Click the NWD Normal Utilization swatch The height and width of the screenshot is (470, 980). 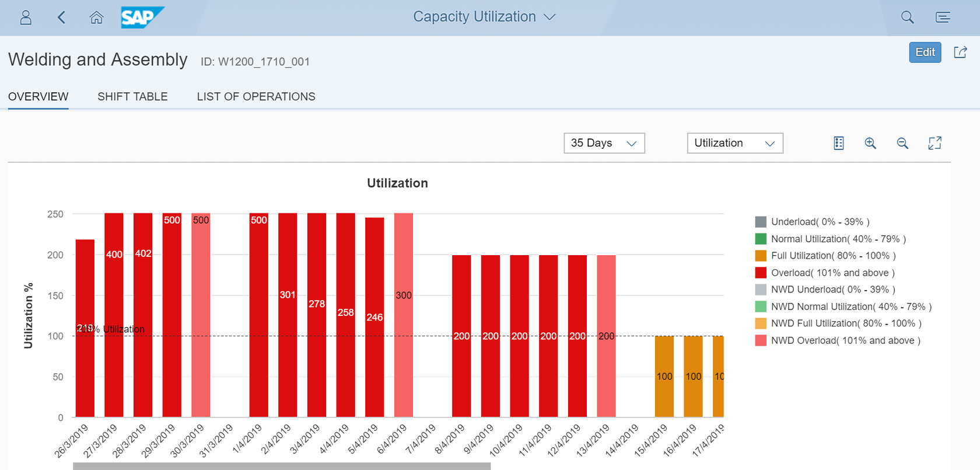pos(761,307)
